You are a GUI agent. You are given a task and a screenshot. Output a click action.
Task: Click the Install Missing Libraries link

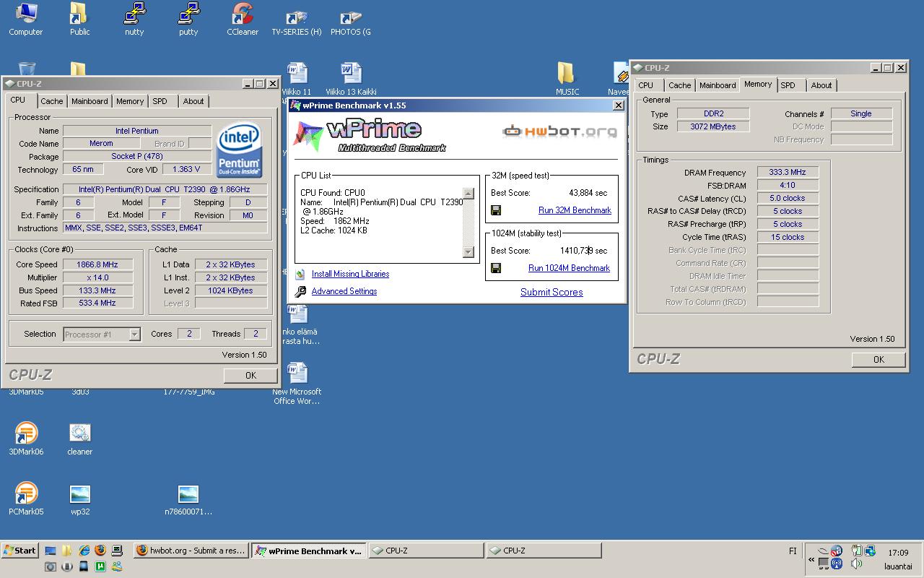pos(350,274)
